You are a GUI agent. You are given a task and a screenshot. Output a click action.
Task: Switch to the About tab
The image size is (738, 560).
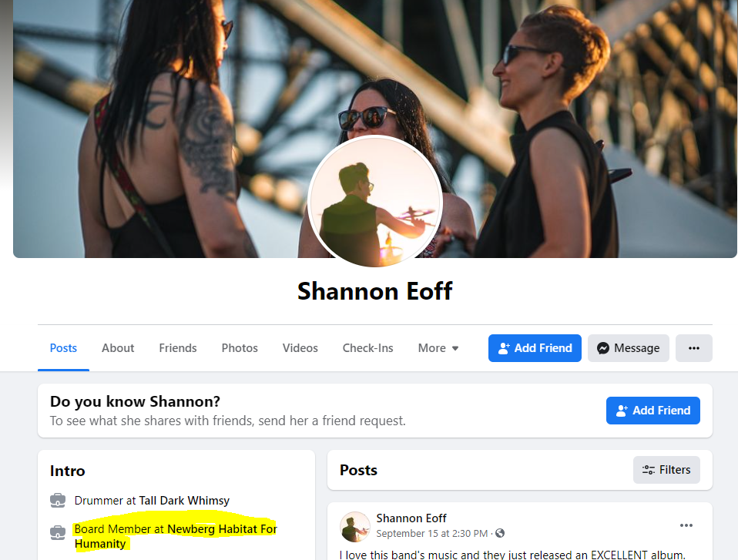[x=118, y=348]
